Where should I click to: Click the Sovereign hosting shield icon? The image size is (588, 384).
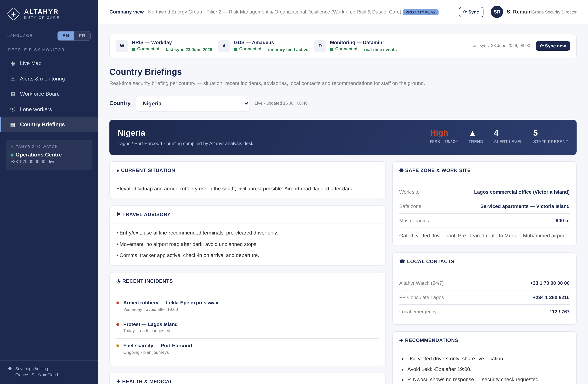(x=10, y=369)
